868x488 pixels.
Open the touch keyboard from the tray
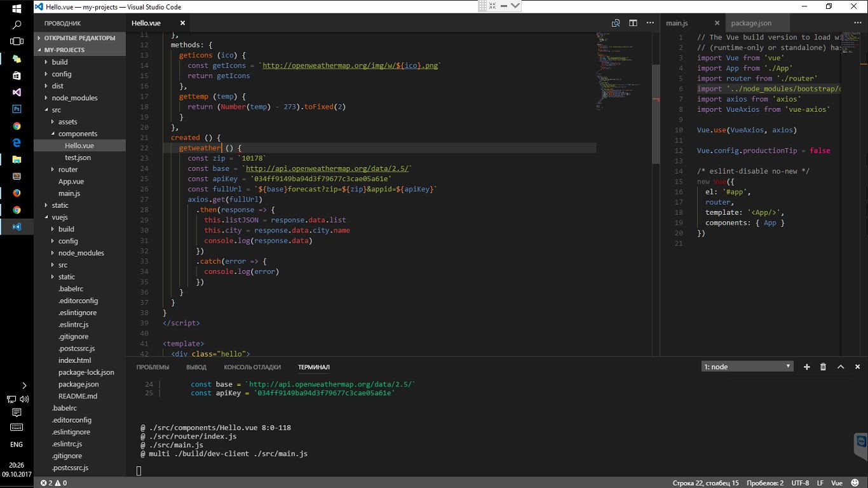(x=17, y=427)
